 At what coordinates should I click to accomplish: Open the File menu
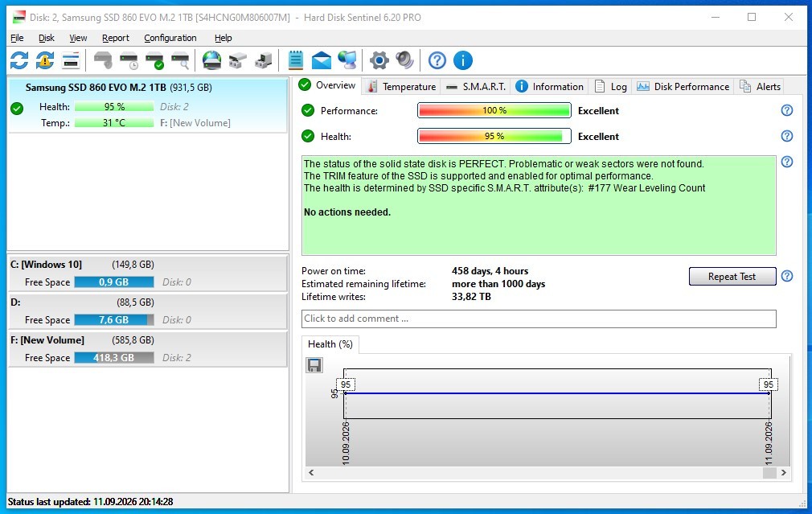17,38
